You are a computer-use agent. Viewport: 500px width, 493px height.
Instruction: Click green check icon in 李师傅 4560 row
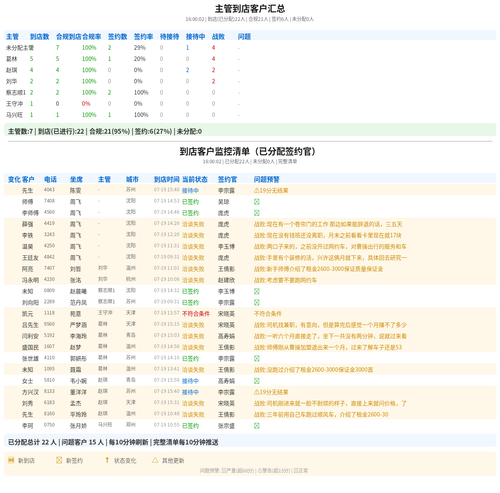click(x=257, y=213)
